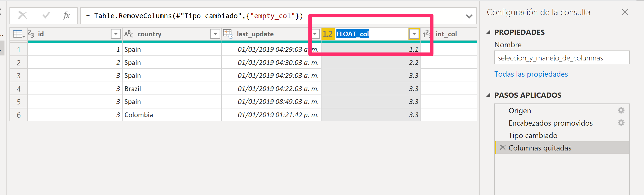This screenshot has height=195, width=644.
Task: Change ABC data type icon of country column
Action: [129, 34]
